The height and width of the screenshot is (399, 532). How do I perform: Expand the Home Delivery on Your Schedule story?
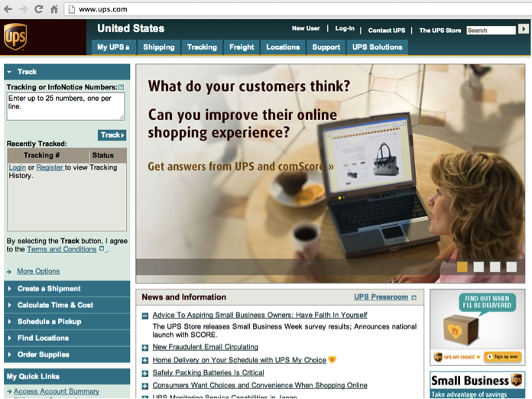(x=145, y=360)
